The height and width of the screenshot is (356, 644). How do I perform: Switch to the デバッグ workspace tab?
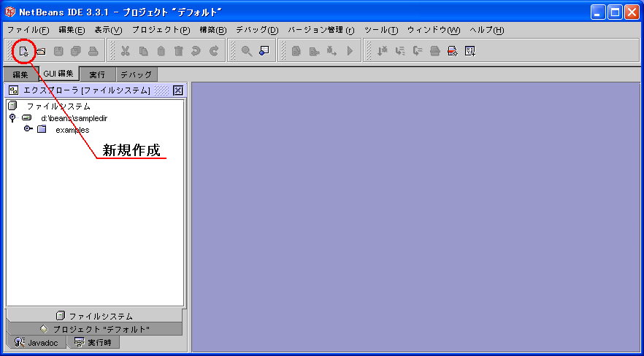click(x=137, y=75)
